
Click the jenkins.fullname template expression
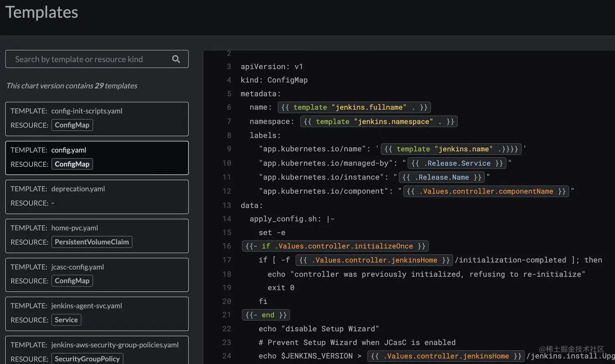(354, 107)
